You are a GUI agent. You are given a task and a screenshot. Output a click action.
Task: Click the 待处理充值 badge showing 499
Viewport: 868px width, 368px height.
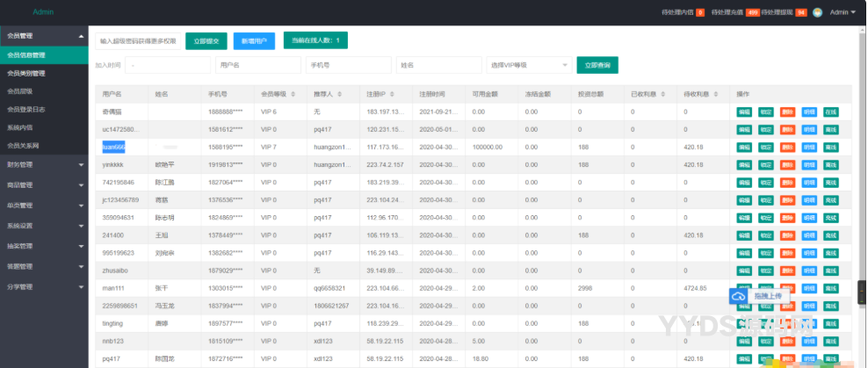[752, 12]
